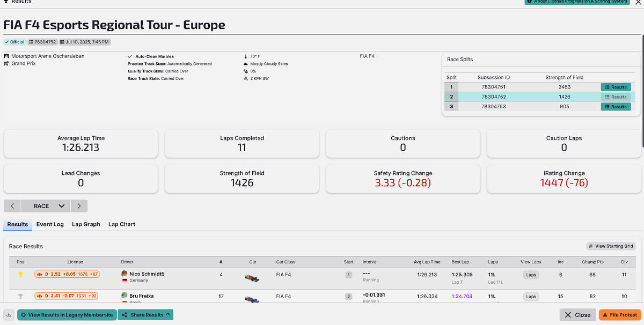Click the silver trophy icon for Bru Freixa
This screenshot has width=644, height=325.
coord(20,296)
